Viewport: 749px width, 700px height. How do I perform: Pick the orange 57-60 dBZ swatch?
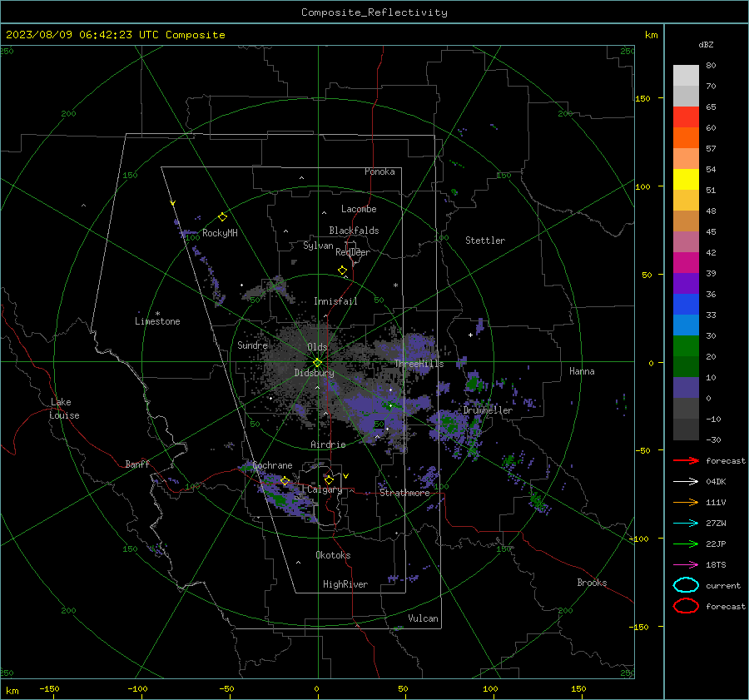[x=686, y=138]
